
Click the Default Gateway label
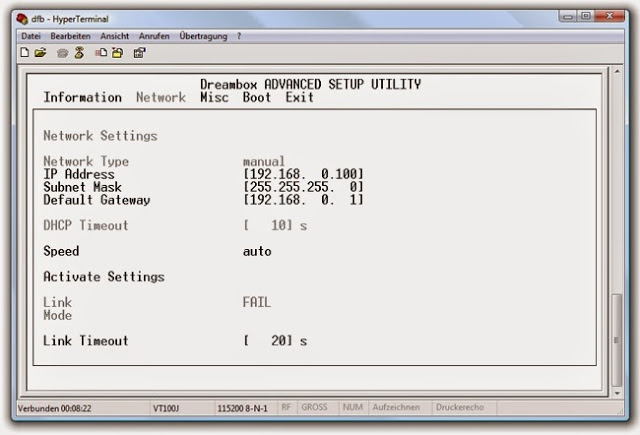pyautogui.click(x=97, y=200)
